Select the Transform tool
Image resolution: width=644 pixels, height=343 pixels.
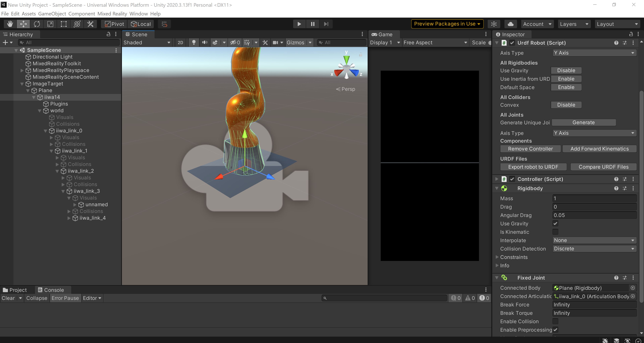pyautogui.click(x=77, y=24)
